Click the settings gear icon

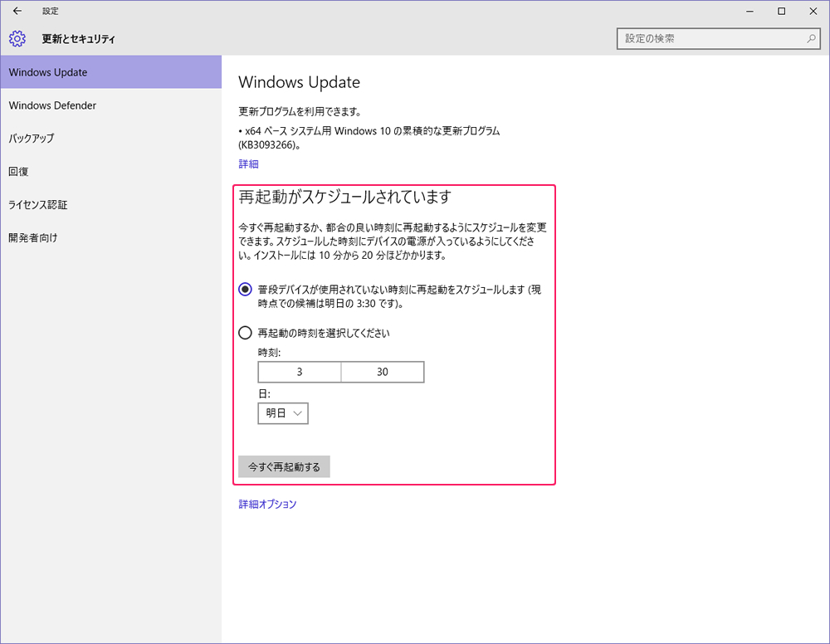click(x=17, y=39)
